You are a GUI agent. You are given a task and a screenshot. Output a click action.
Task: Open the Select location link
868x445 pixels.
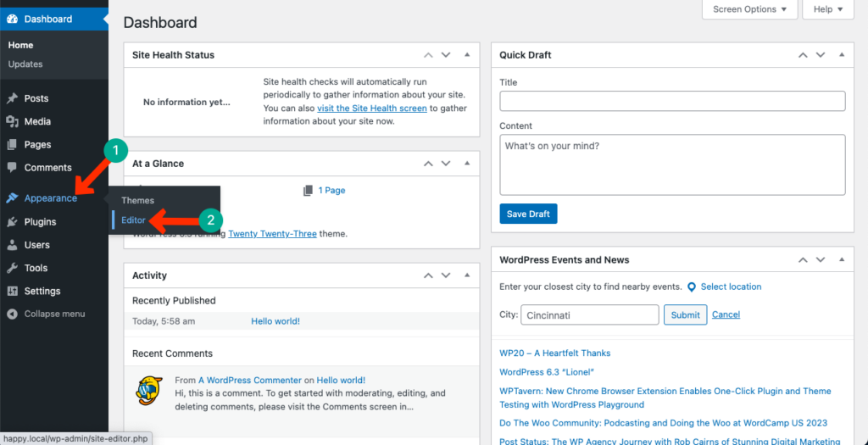(x=731, y=286)
